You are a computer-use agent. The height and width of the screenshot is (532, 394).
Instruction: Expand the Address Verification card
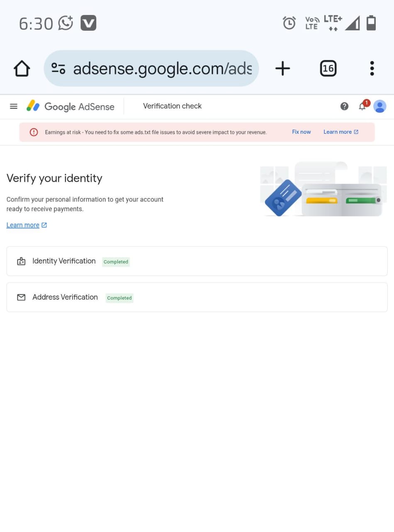click(197, 297)
